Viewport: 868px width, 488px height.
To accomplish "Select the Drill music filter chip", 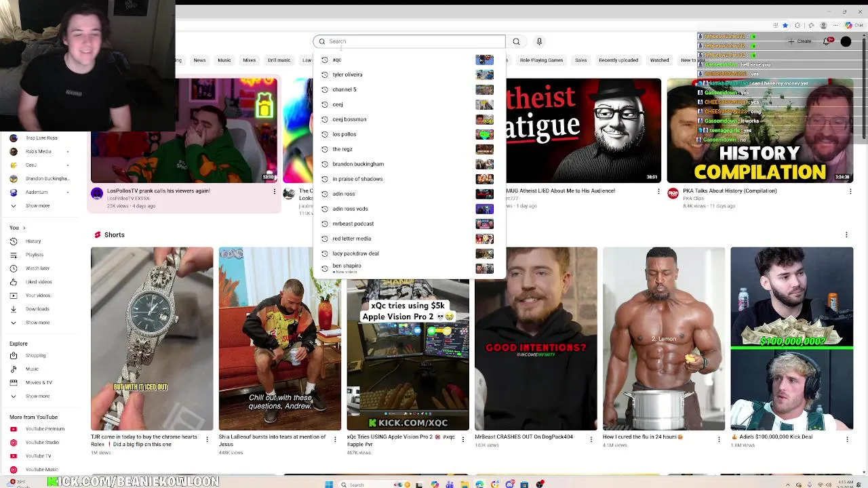I will coord(279,60).
